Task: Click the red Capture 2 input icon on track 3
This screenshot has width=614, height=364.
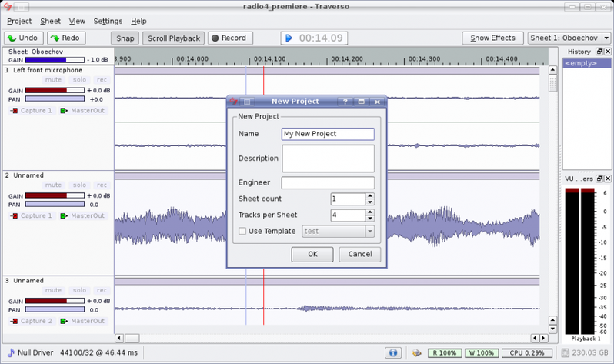Action: (14, 321)
